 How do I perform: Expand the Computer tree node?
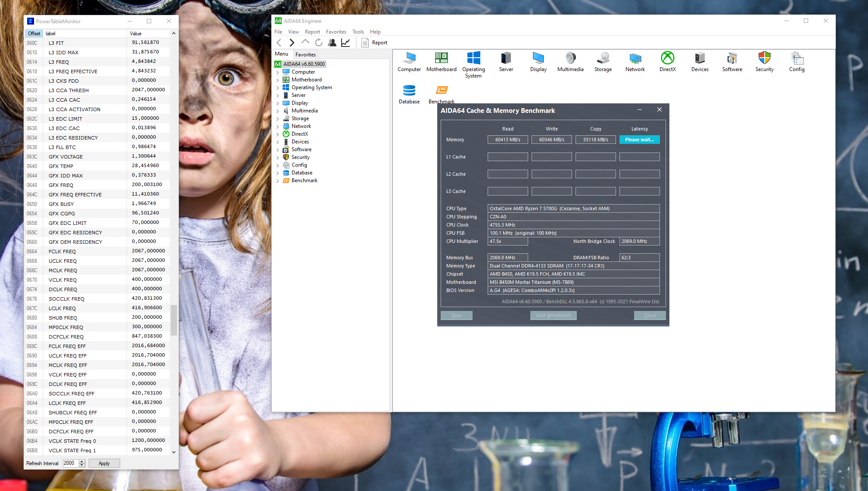pyautogui.click(x=278, y=72)
